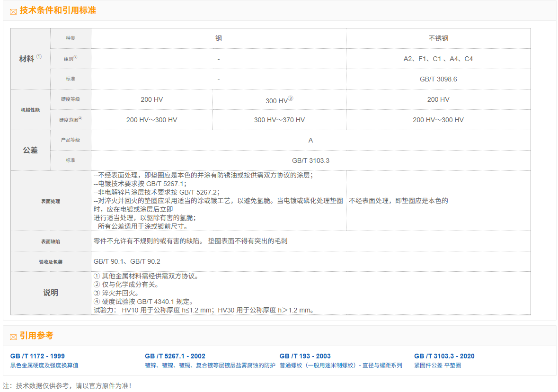Click the 不锈钢 material column header
Screen dimensions: 558x392
pyautogui.click(x=438, y=38)
